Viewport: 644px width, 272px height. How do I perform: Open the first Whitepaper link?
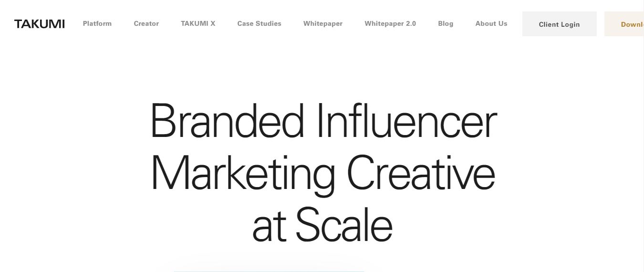click(x=323, y=23)
